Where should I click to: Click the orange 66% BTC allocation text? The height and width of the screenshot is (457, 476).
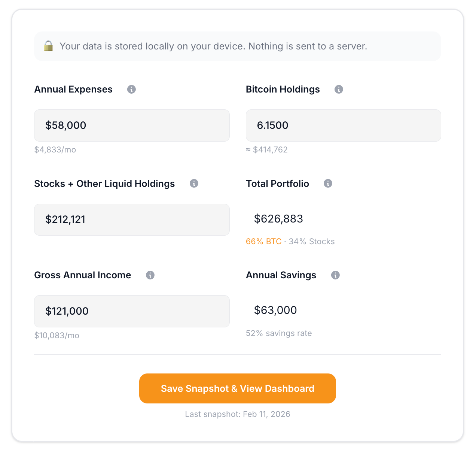[263, 242]
